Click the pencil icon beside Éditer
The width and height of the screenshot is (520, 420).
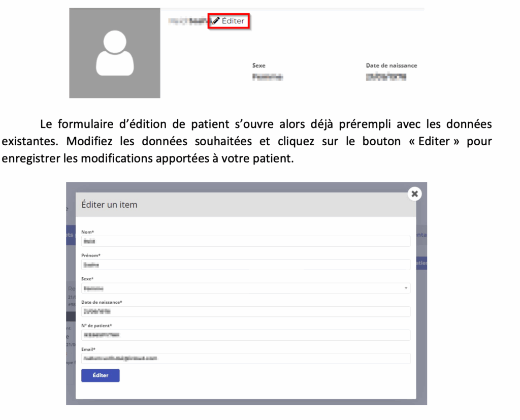(216, 21)
